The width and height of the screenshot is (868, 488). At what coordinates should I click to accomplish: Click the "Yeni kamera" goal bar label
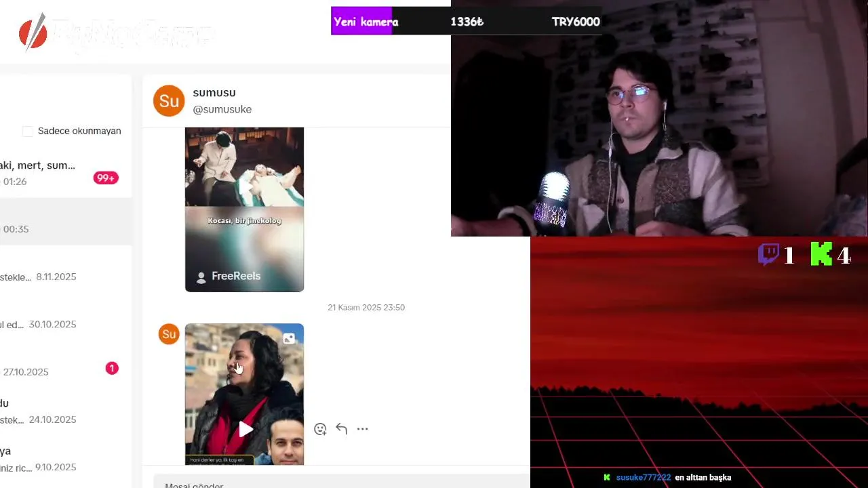(x=366, y=22)
